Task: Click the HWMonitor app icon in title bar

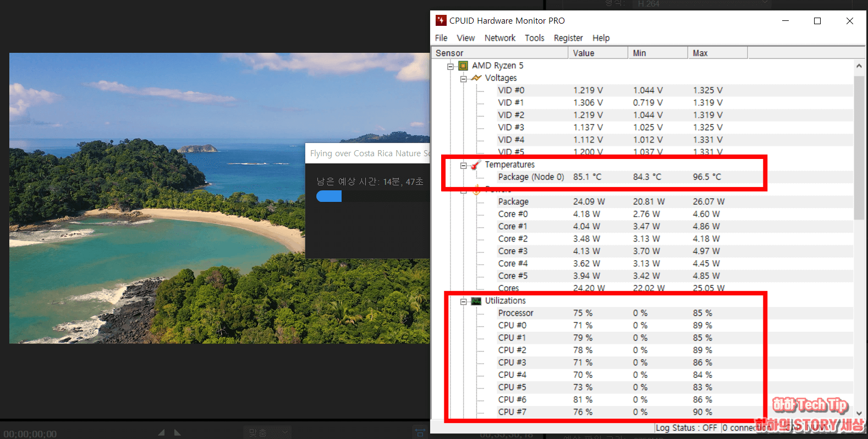Action: coord(441,20)
